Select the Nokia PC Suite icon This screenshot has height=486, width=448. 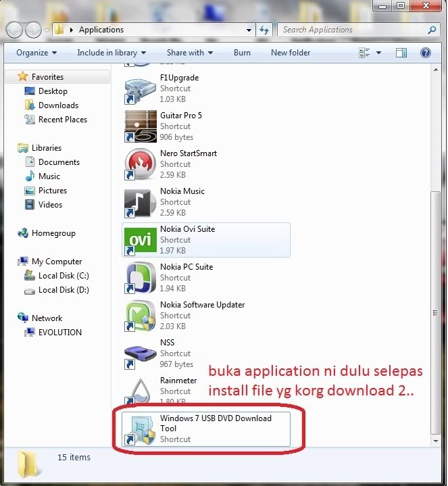pos(140,278)
